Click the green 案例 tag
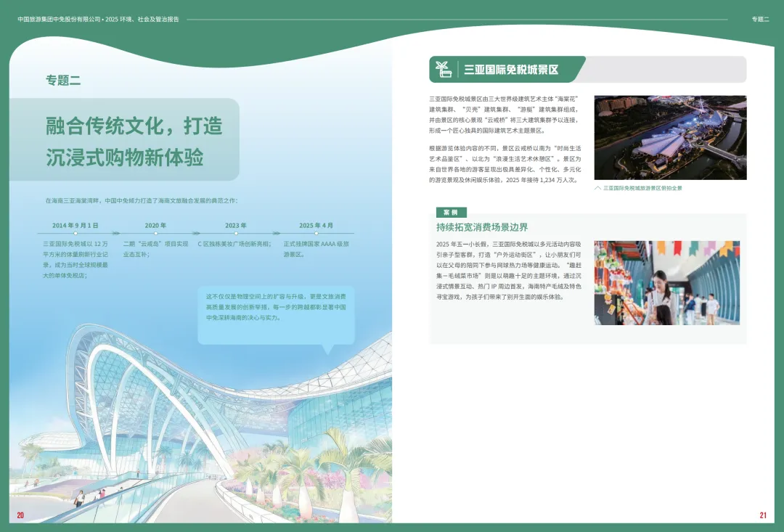This screenshot has width=784, height=532. [451, 213]
